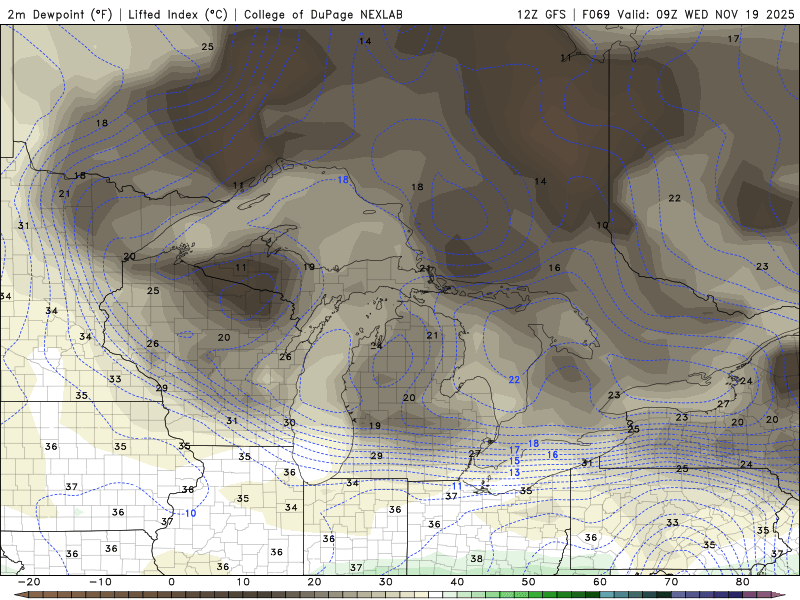Click the colorbar scale label 30
The image size is (800, 600).
(x=386, y=582)
